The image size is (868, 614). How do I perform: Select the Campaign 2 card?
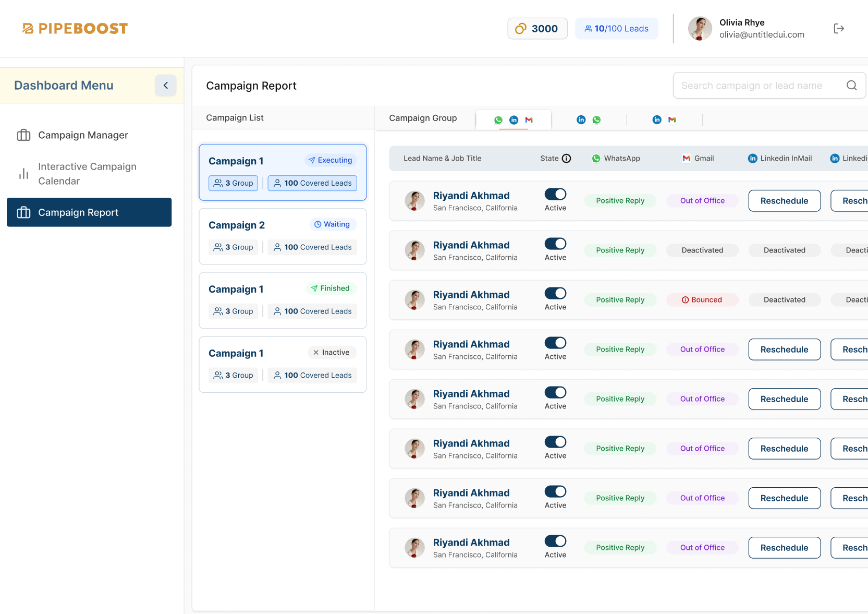point(283,237)
